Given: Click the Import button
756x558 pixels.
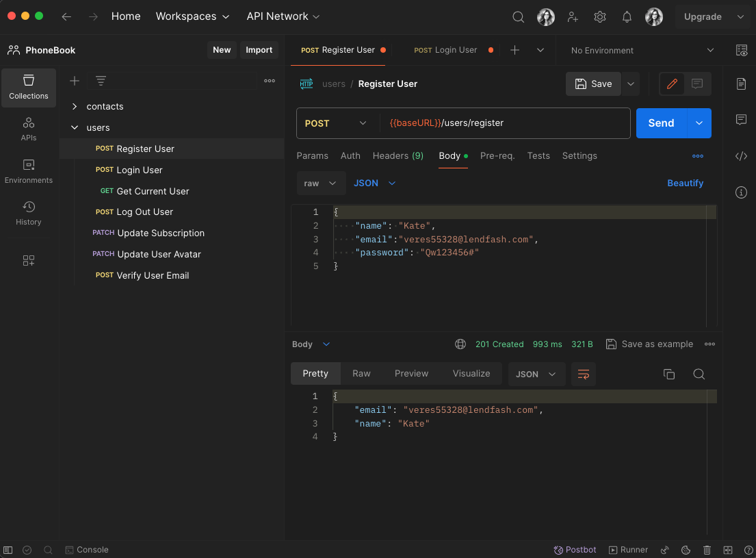Looking at the screenshot, I should pos(259,50).
